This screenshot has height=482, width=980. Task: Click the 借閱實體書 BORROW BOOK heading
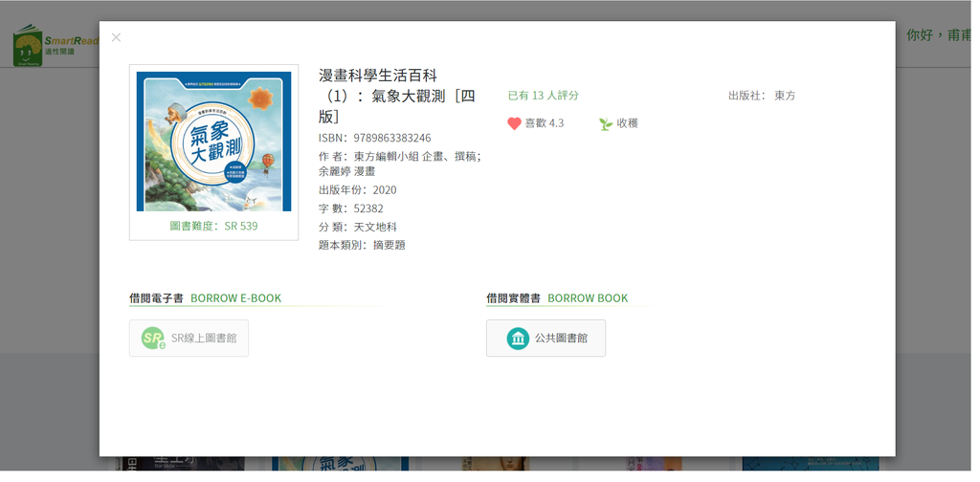click(557, 298)
